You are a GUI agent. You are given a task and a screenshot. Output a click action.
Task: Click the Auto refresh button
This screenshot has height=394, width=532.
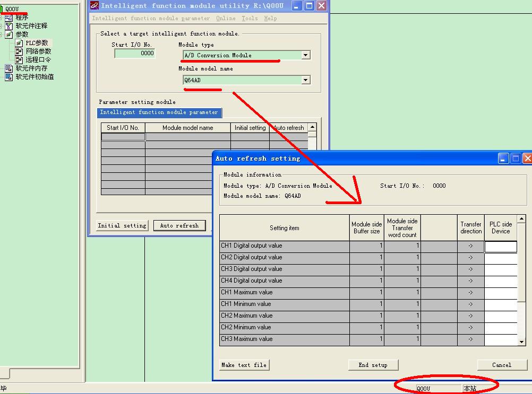[179, 226]
